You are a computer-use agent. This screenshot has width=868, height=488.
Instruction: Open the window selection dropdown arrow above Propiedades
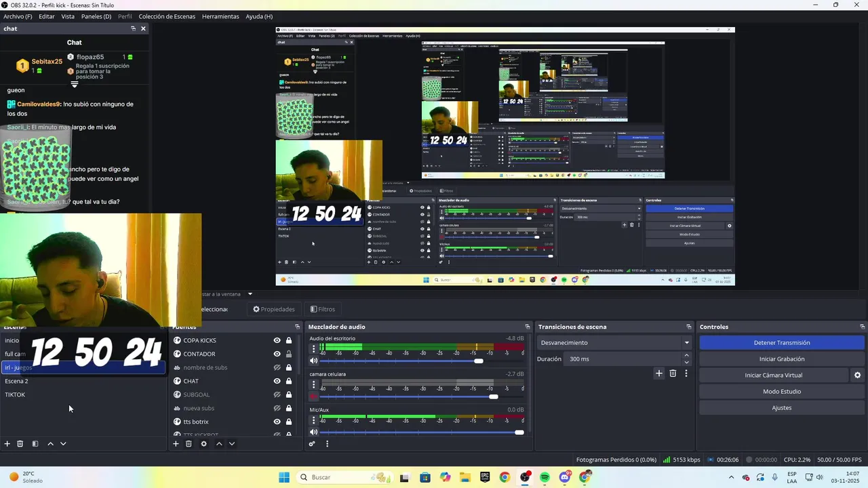[250, 294]
